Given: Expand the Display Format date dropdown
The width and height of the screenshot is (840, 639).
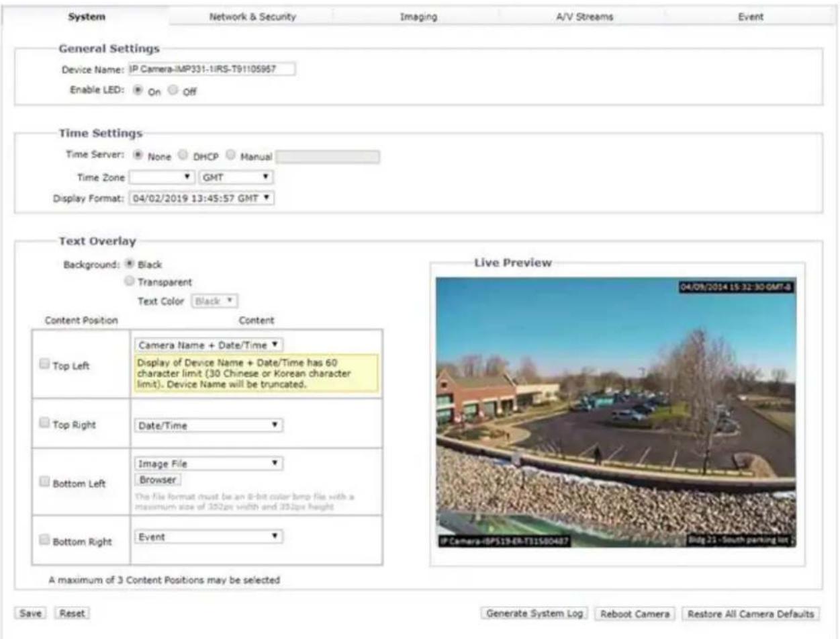Looking at the screenshot, I should click(x=202, y=198).
